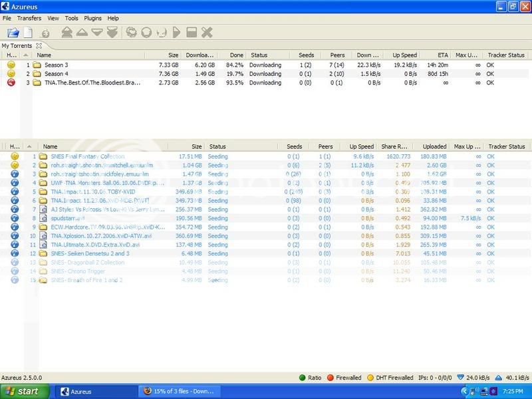
Task: Click the IPs: 0 - 0/0/0 status entry
Action: tap(435, 378)
